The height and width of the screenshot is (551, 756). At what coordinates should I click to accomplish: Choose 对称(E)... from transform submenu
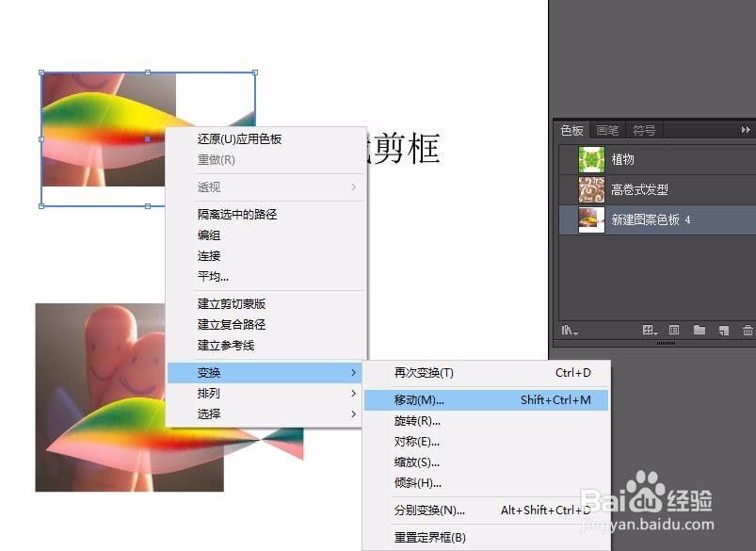[x=486, y=442]
